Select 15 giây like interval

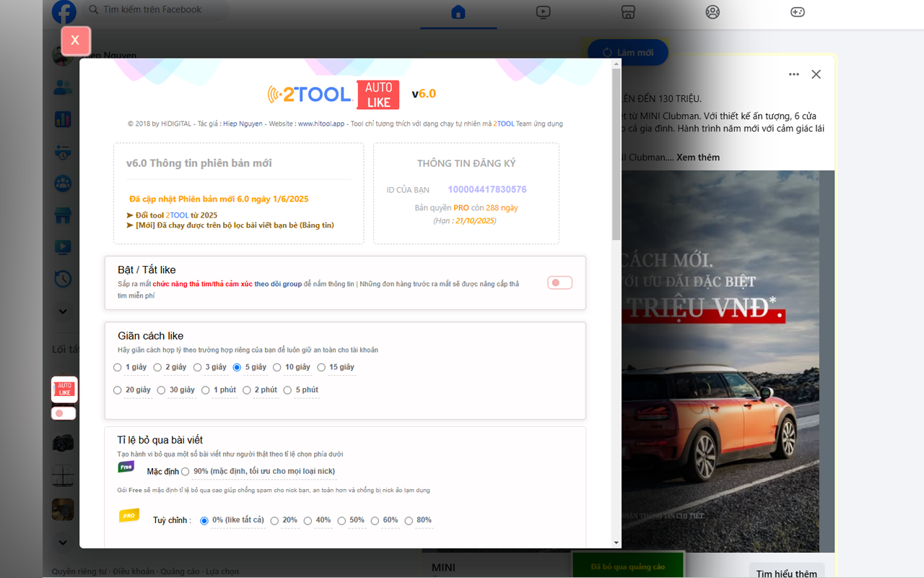[x=321, y=367]
